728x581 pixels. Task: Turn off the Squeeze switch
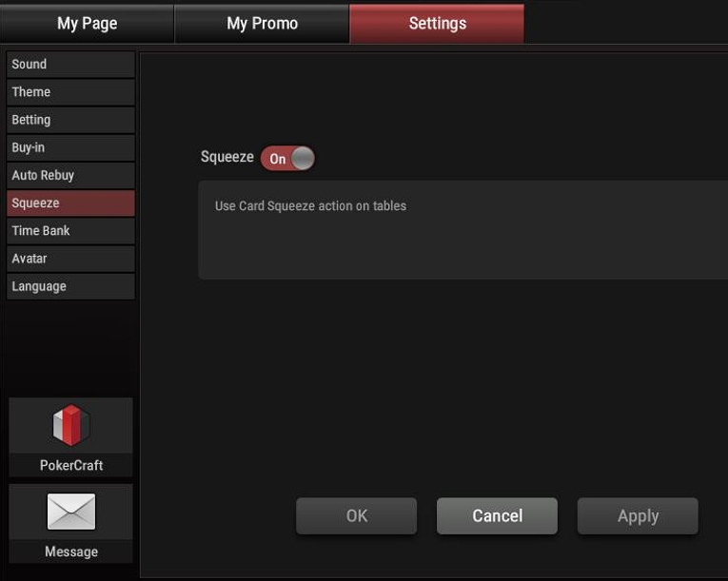(x=287, y=158)
